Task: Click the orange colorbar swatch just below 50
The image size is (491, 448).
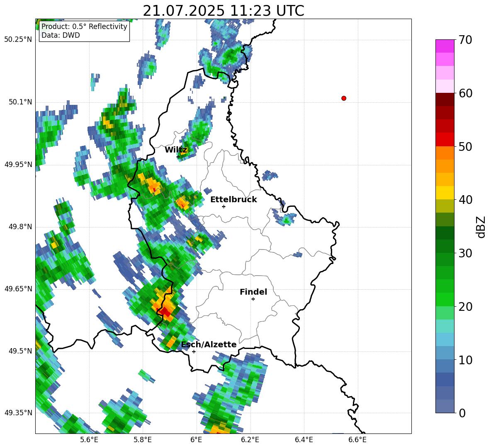Action: (445, 153)
